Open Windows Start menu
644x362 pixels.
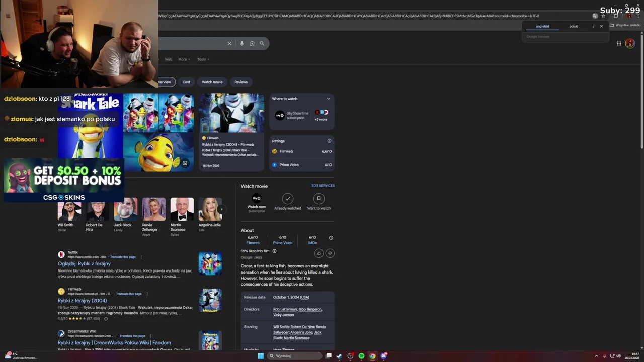[x=261, y=356]
